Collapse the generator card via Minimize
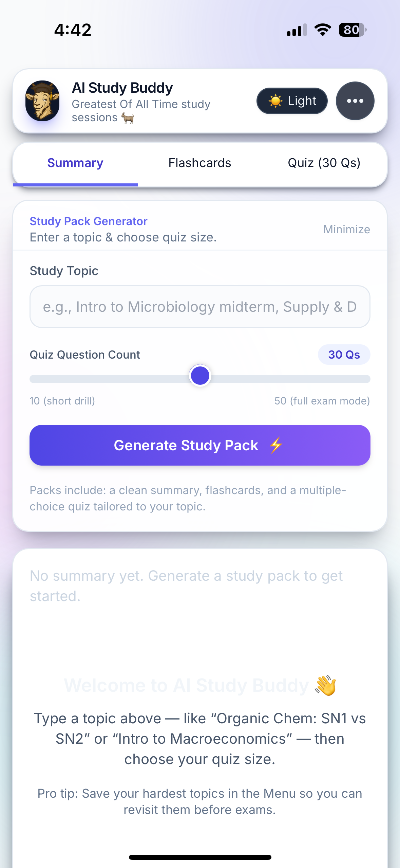The width and height of the screenshot is (400, 868). (346, 229)
